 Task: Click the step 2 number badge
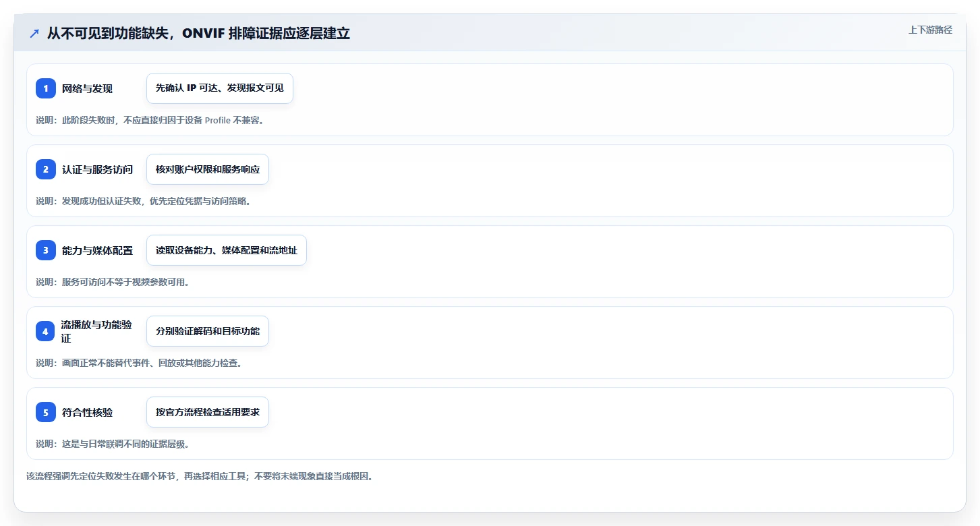click(46, 169)
